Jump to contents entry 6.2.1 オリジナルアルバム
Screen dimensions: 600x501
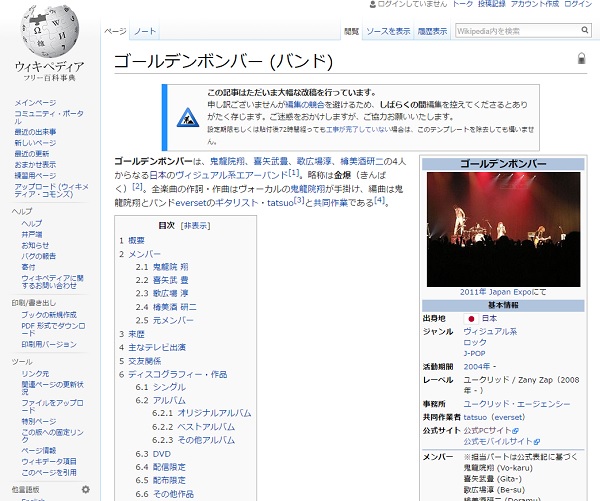coord(202,413)
